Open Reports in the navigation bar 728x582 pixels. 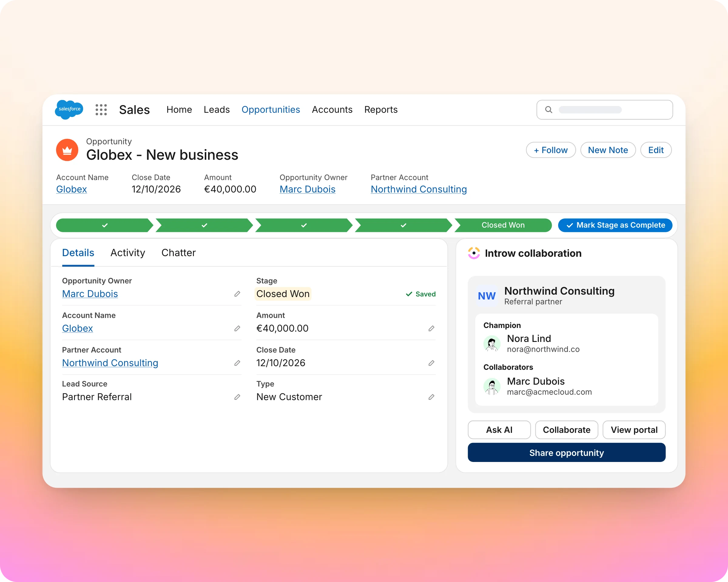(x=381, y=110)
